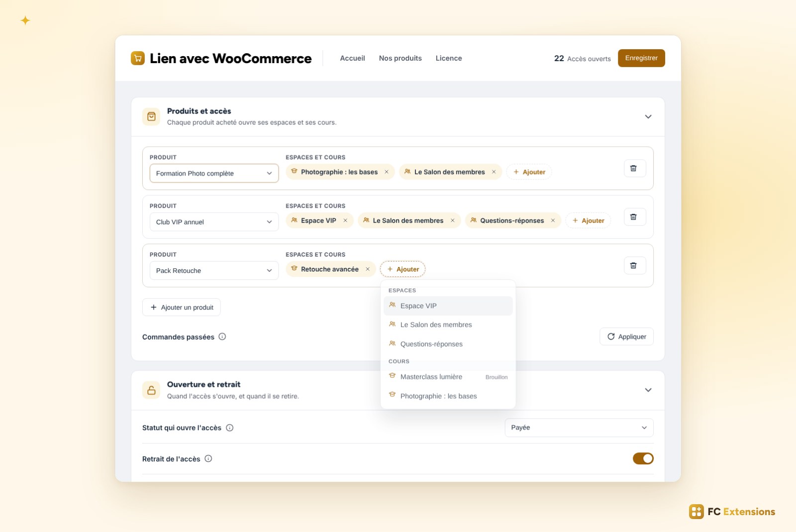Image resolution: width=796 pixels, height=532 pixels.
Task: Open the Payée status dropdown
Action: click(579, 428)
